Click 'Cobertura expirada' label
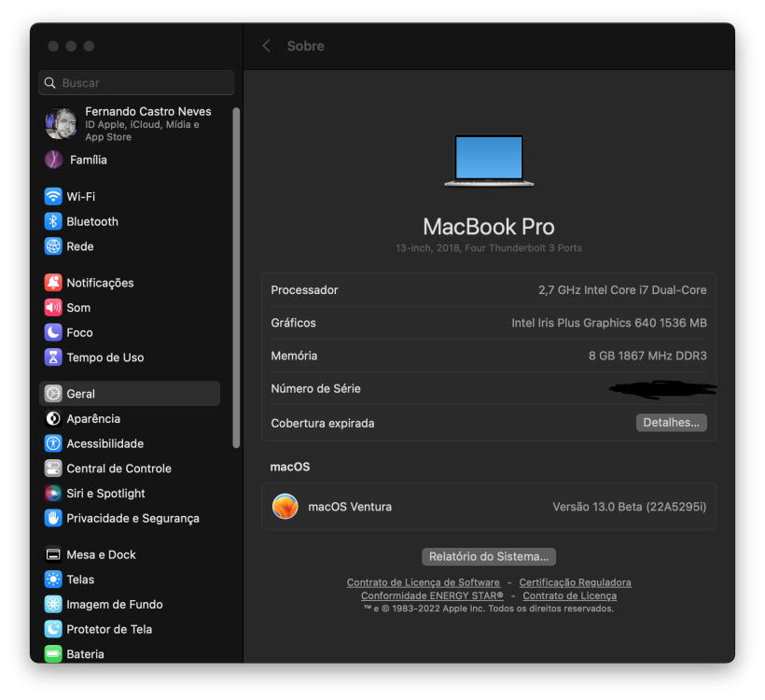The width and height of the screenshot is (765, 700). pos(323,423)
